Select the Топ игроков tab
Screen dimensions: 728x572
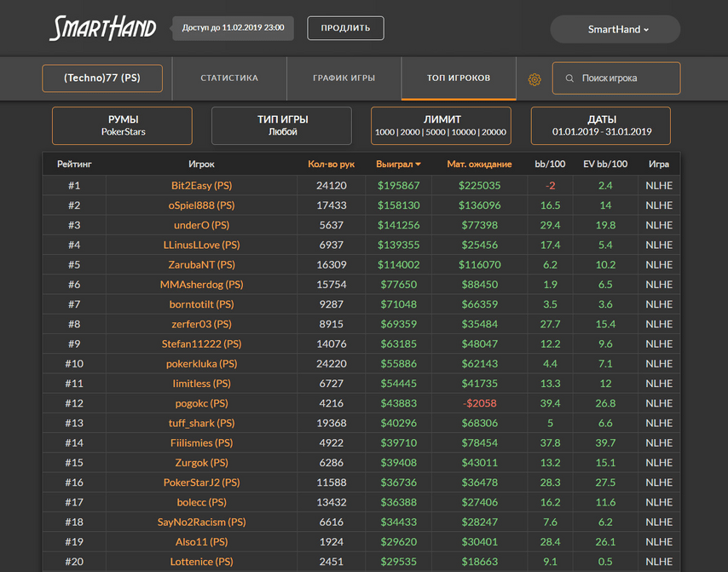click(x=459, y=78)
